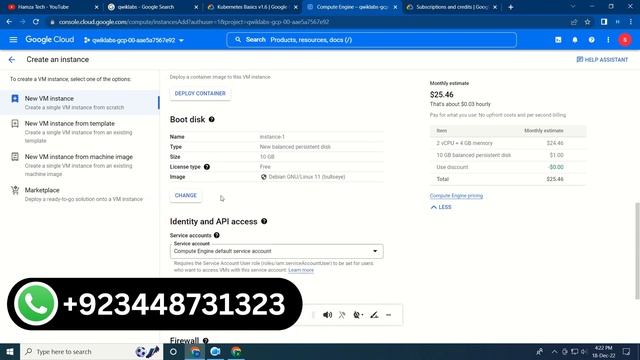Viewport: 640px width, 360px height.
Task: Click taskbar Type here to search box
Action: tap(91, 352)
